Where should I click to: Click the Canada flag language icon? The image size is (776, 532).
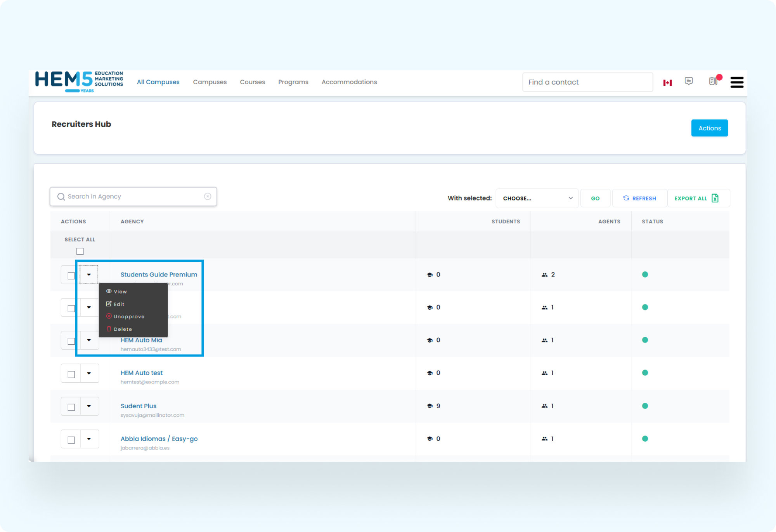point(667,83)
